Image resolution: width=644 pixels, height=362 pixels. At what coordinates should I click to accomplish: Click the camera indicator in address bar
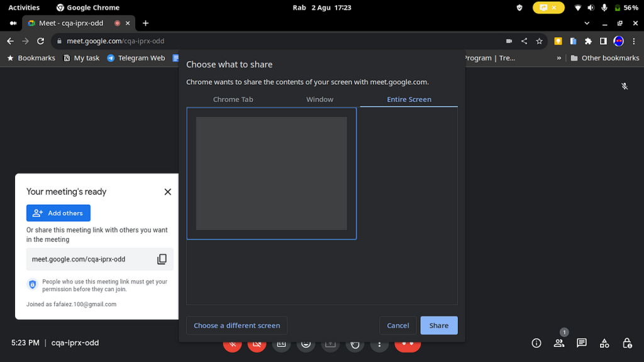click(x=509, y=41)
